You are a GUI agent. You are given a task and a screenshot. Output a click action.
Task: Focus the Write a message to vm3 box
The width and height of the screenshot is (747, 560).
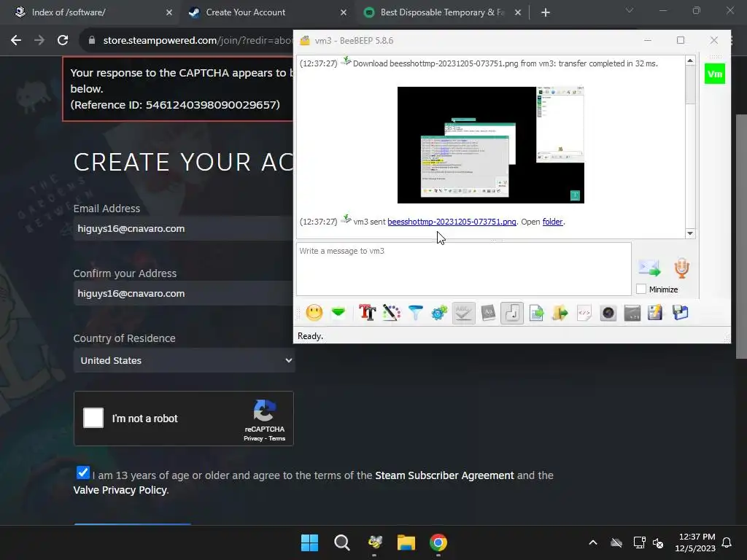click(463, 269)
